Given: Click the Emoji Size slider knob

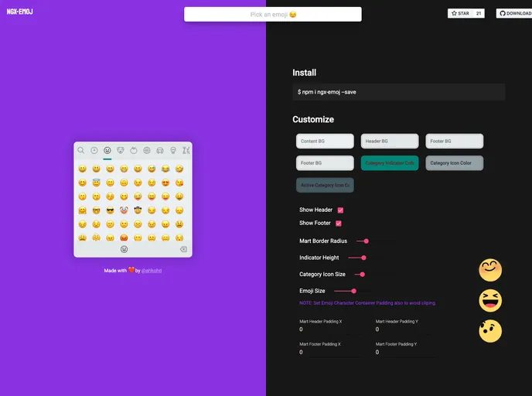Looking at the screenshot, I should tap(354, 291).
